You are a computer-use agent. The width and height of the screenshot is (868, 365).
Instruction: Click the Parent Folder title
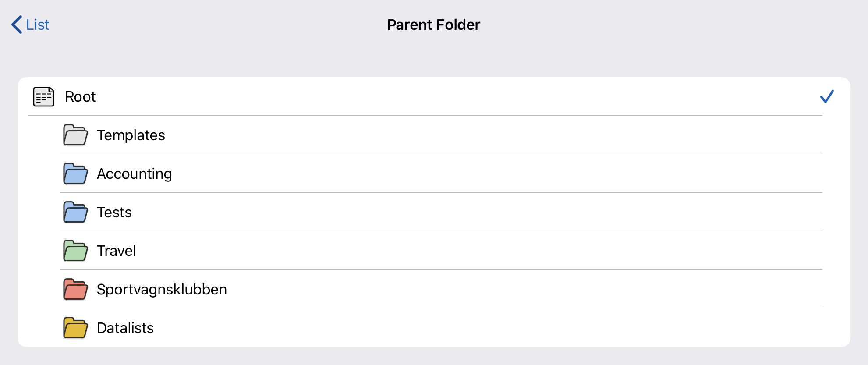[433, 25]
